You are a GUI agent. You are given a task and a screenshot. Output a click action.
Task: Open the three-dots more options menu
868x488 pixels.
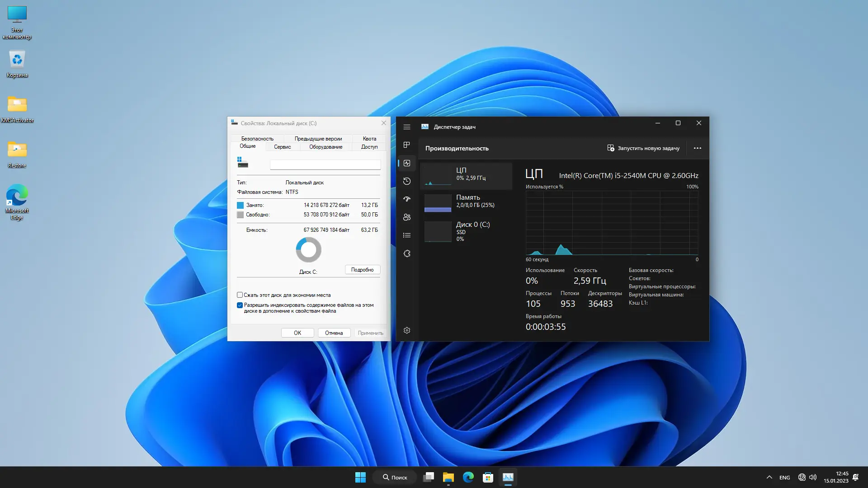coord(697,148)
